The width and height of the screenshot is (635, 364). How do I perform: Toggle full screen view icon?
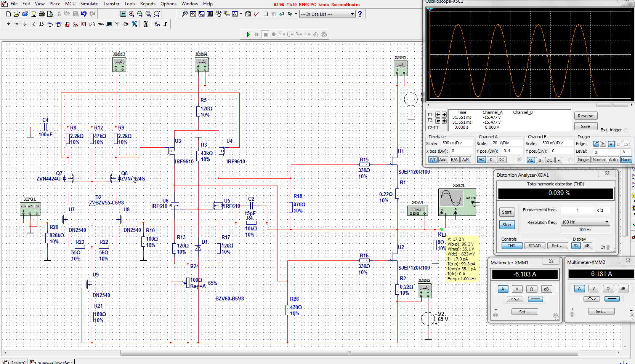pyautogui.click(x=123, y=14)
